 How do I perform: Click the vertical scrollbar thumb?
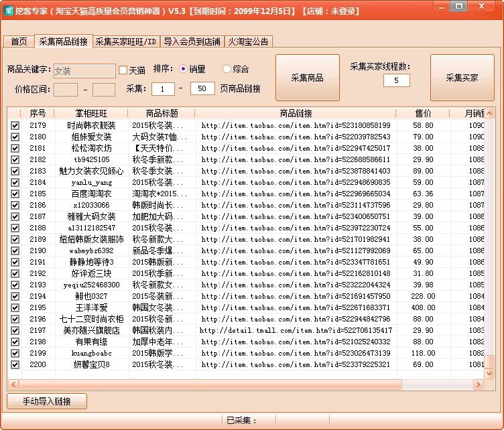point(489,361)
